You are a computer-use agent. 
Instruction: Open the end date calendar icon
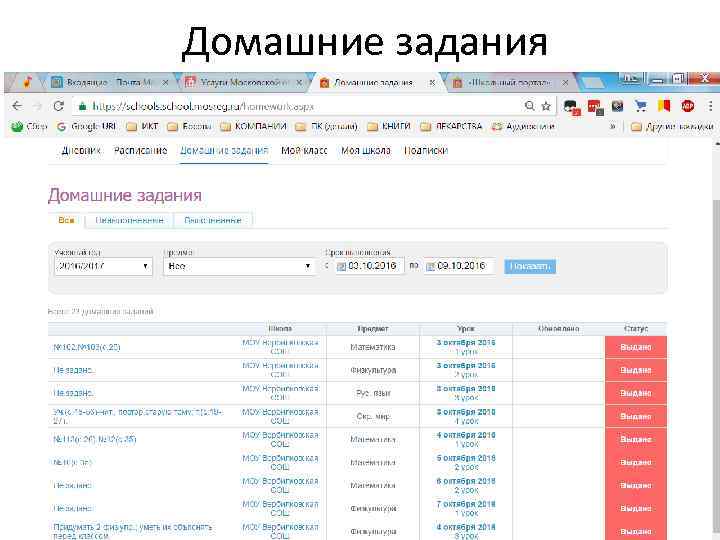pyautogui.click(x=430, y=266)
